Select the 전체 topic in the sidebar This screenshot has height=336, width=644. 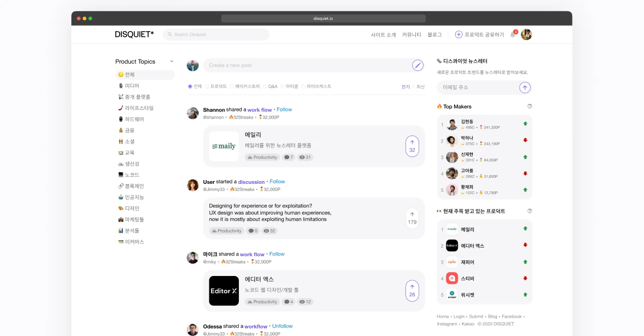(145, 75)
